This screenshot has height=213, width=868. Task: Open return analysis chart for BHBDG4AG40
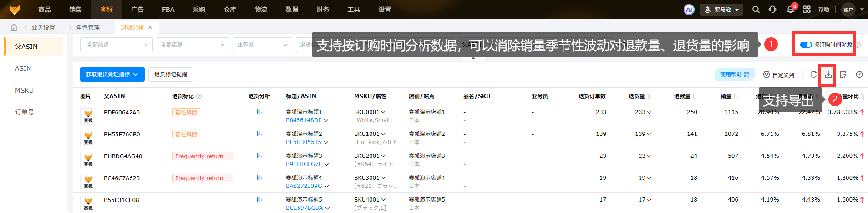(x=259, y=156)
